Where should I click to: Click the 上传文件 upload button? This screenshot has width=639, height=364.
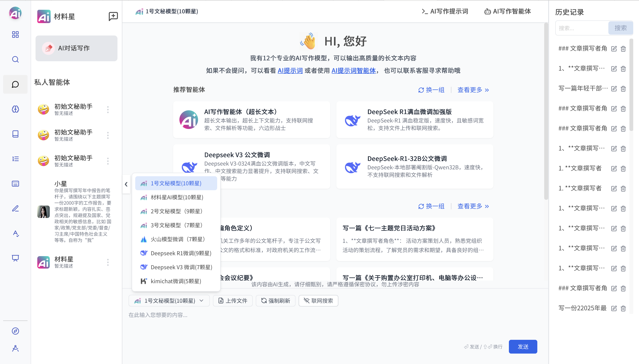tap(233, 301)
